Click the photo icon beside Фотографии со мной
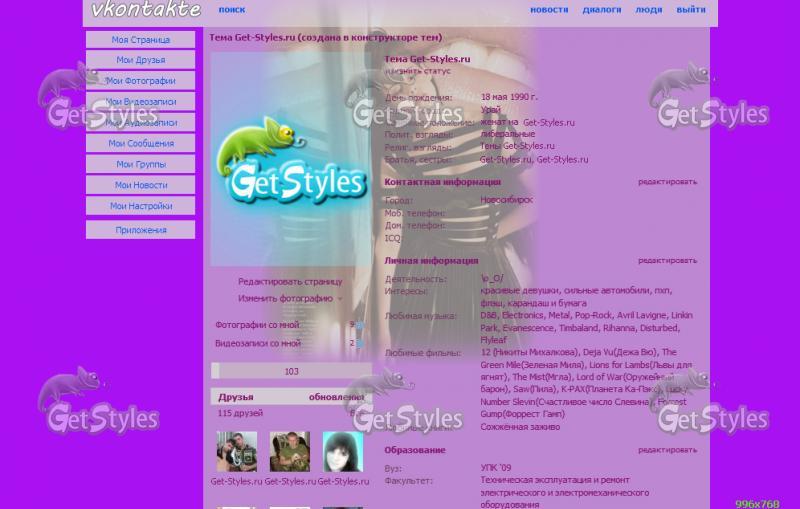 (x=359, y=325)
